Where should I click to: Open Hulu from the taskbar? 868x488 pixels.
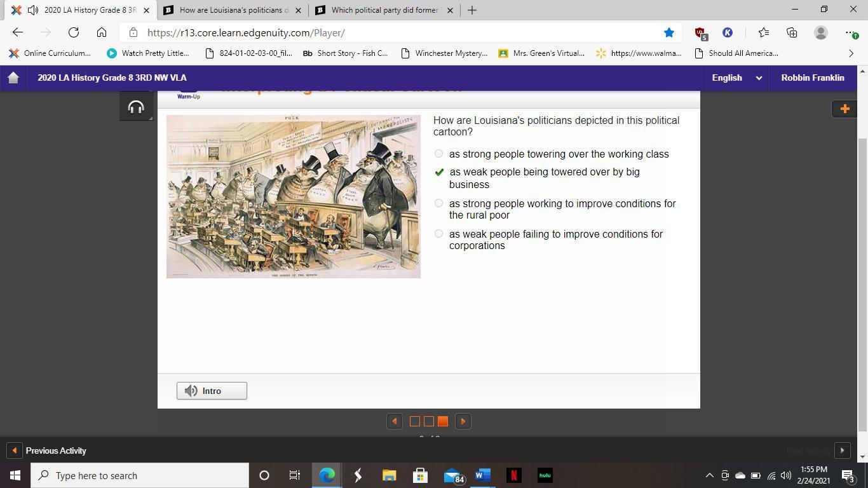click(545, 475)
